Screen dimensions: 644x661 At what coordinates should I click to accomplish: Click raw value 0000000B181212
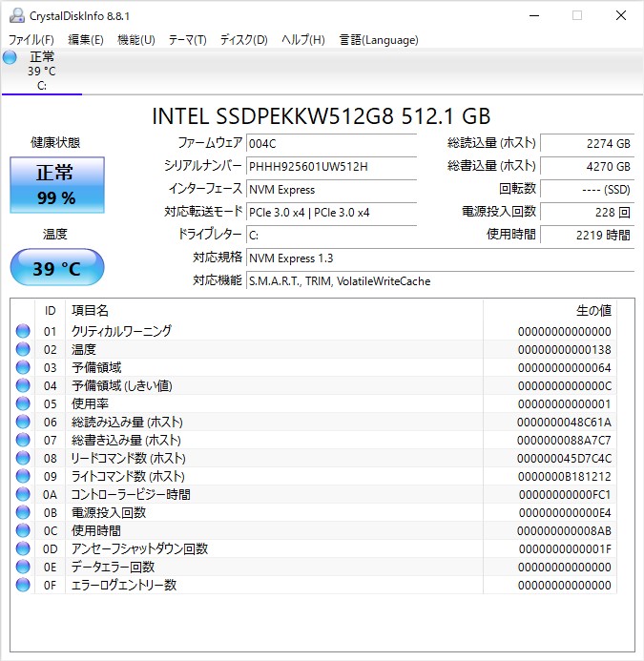(x=564, y=476)
